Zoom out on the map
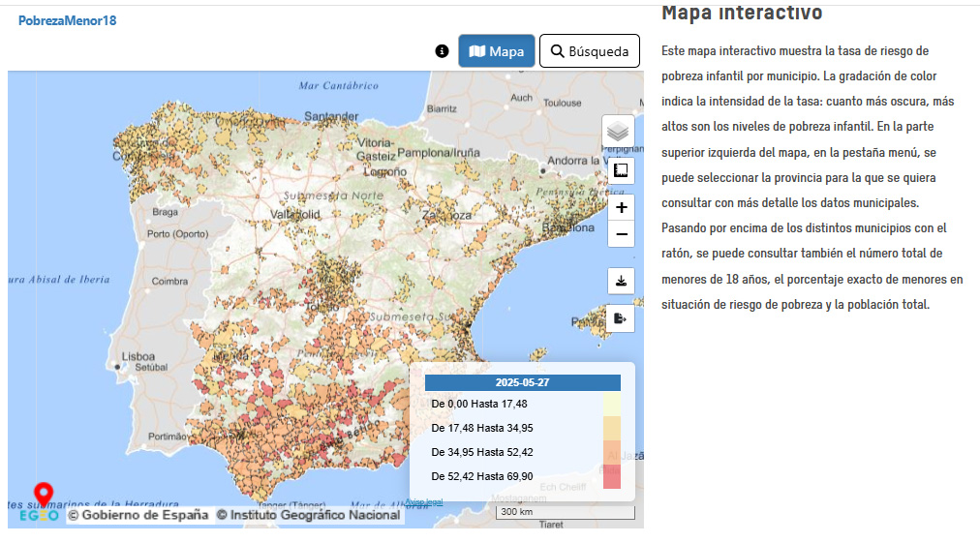 coord(622,234)
